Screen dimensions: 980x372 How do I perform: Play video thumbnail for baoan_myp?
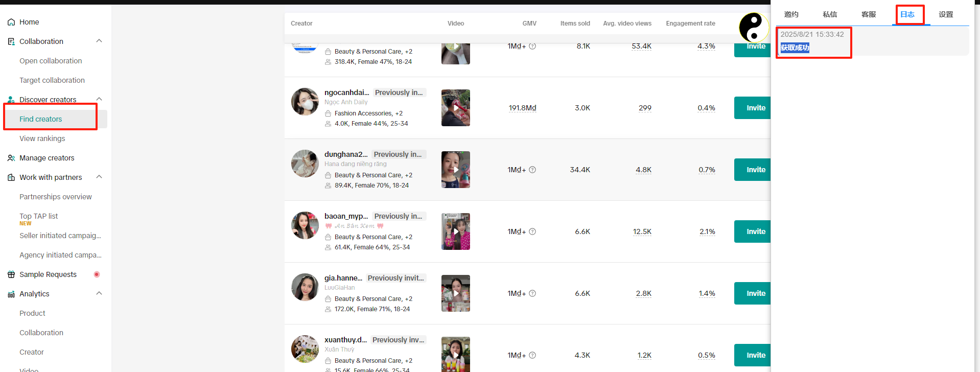(456, 231)
